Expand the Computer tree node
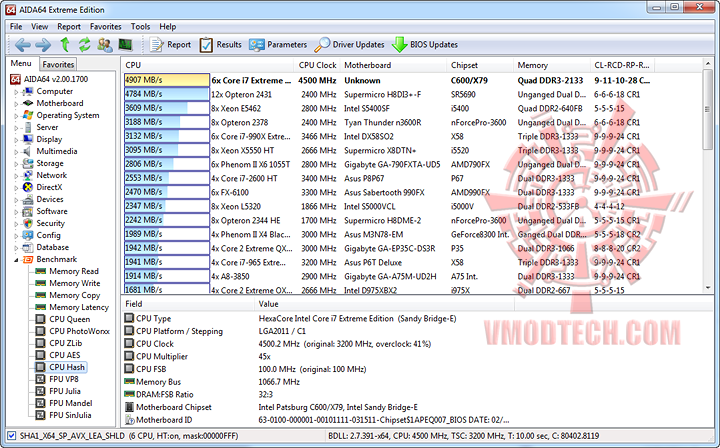Screen dimensions: 720x448 point(16,92)
